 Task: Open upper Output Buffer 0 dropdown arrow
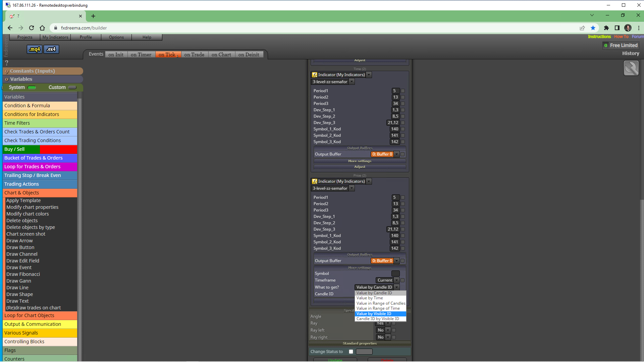tap(396, 154)
